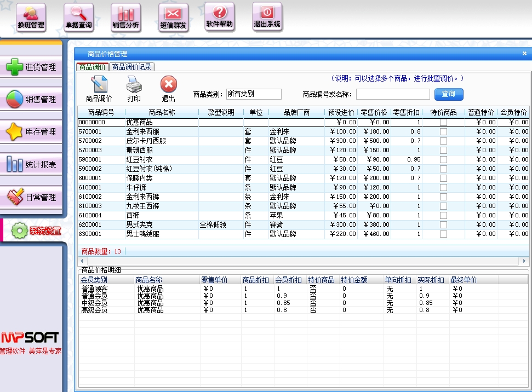This screenshot has width=532, height=392.
Task: Click 退出系统 to exit the system
Action: coord(267,16)
